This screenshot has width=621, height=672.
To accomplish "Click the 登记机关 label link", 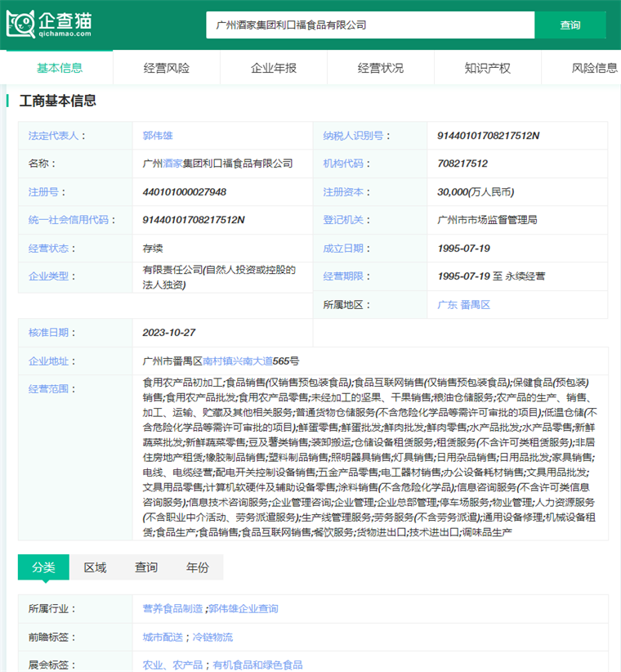I will coord(343,220).
